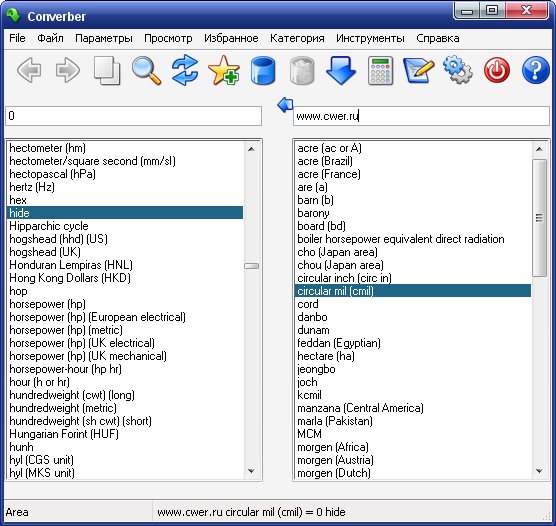Open the Инструменты menu
This screenshot has width=556, height=526.
370,38
